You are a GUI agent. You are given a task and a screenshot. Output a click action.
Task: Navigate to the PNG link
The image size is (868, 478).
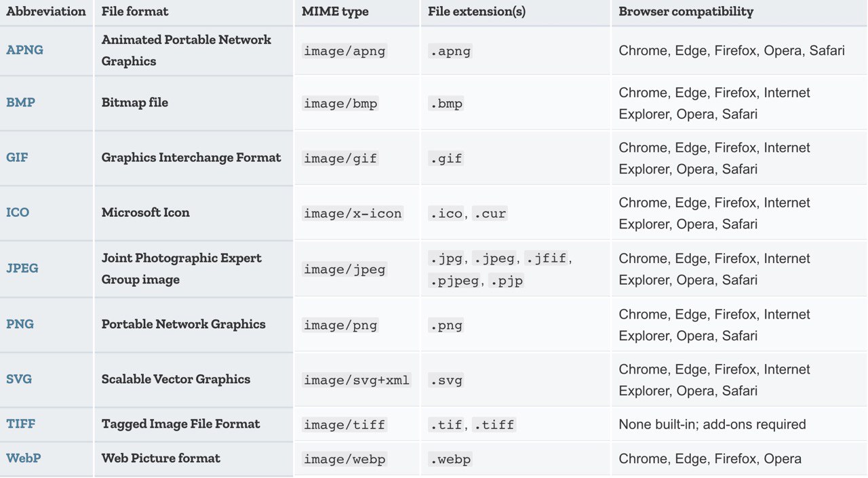(x=20, y=324)
